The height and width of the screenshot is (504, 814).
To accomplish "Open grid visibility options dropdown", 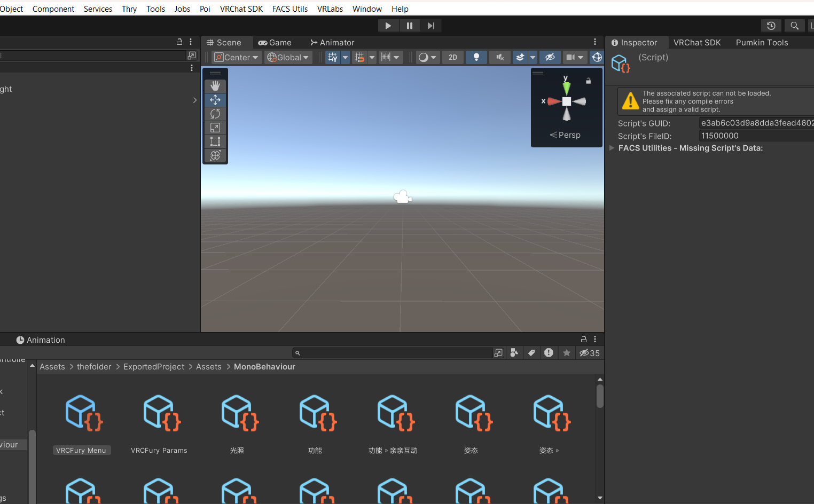I will [345, 57].
